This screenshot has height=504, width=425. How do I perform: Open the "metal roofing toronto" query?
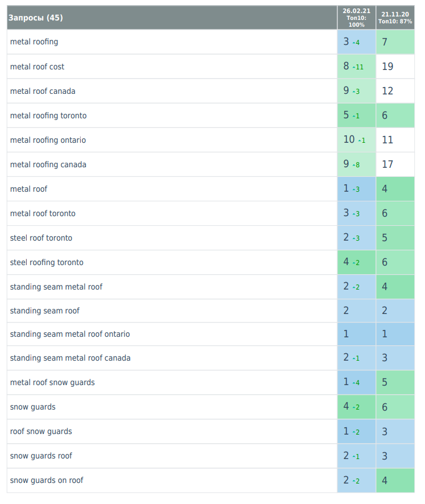(48, 115)
